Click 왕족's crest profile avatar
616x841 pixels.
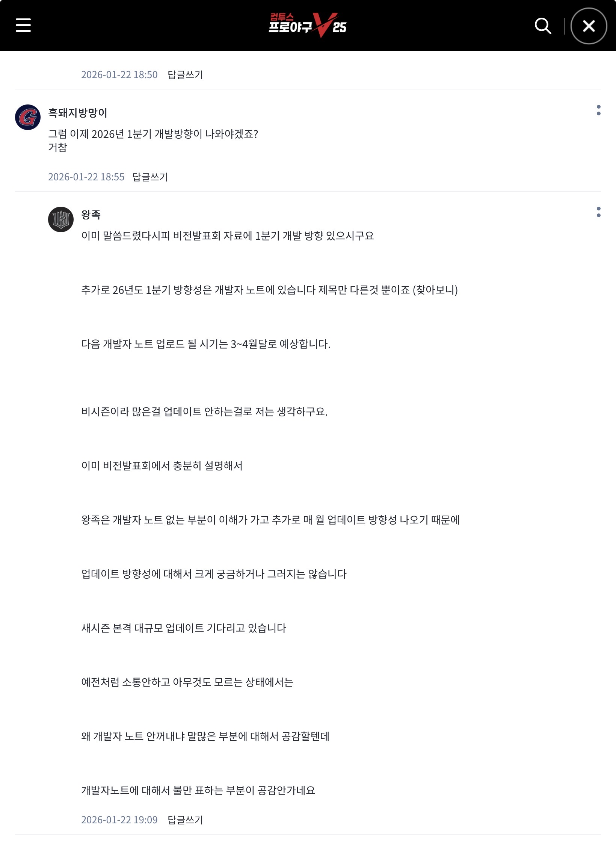[x=61, y=219]
